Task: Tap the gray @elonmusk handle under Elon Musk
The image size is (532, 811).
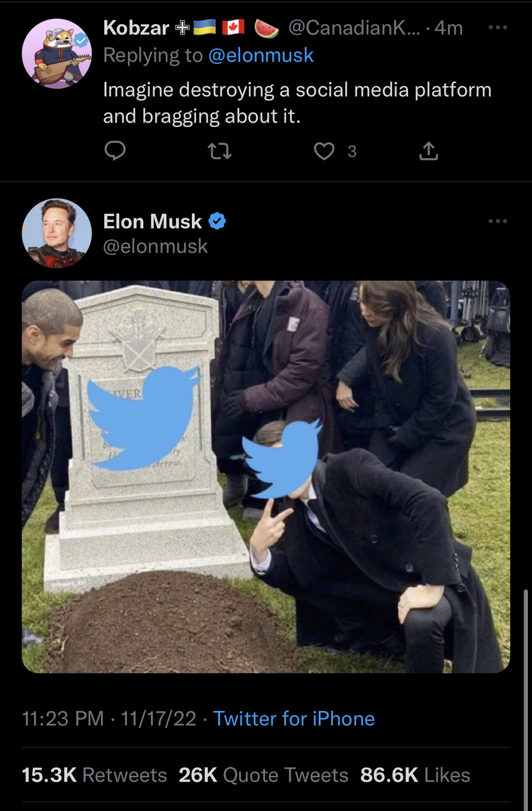Action: [x=155, y=246]
